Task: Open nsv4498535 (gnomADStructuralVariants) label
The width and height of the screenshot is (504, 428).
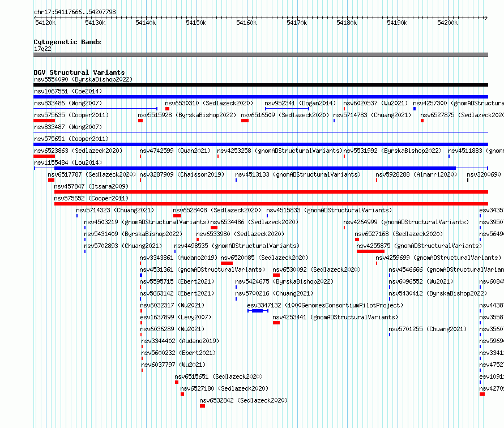Action: coord(237,246)
